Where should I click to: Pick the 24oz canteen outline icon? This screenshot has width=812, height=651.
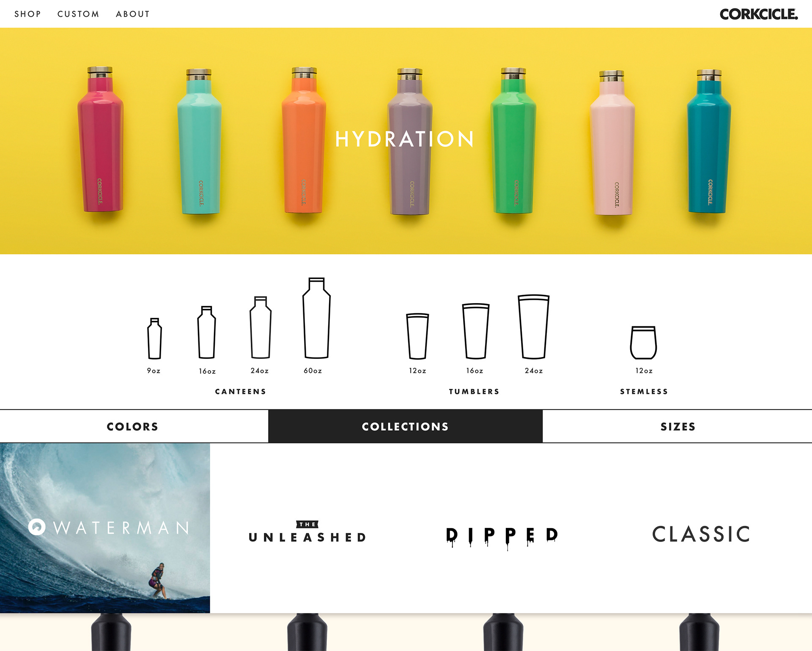click(260, 328)
